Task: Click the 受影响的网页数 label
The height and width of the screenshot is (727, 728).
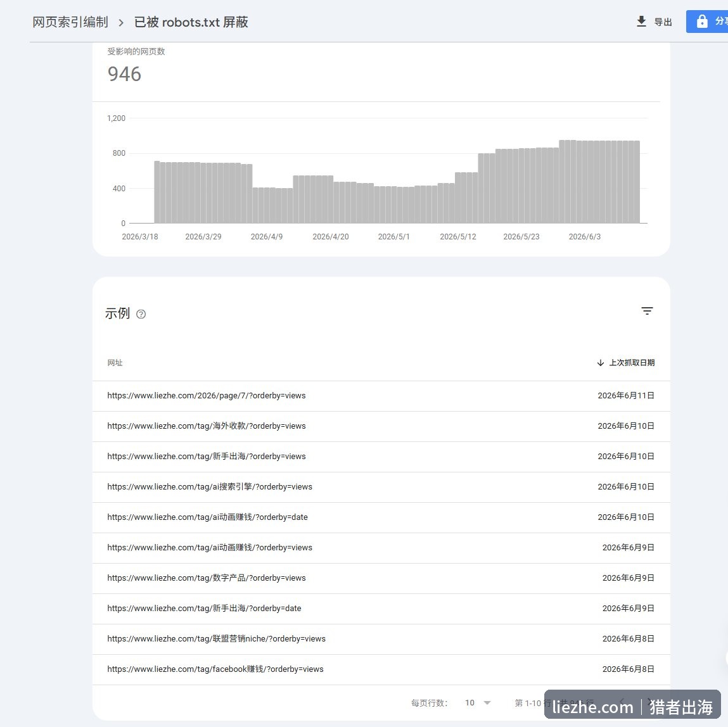Action: 136,51
